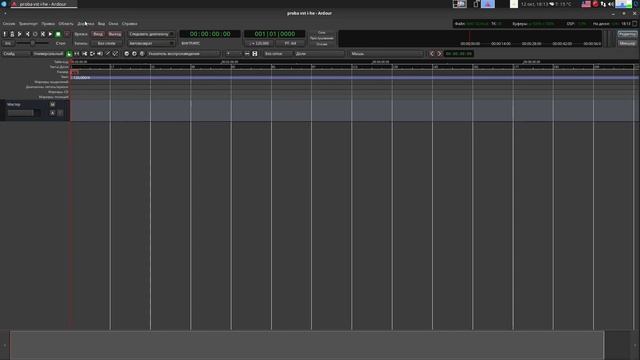The width and height of the screenshot is (640, 360).
Task: Switch to the 'Микшер' mixer view
Action: point(627,43)
